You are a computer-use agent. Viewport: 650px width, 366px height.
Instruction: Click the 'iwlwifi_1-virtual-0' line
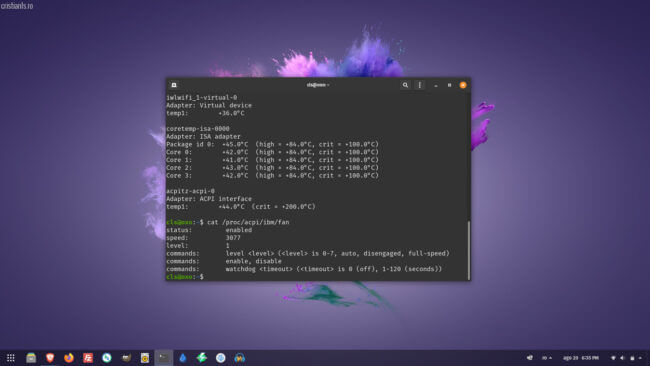201,97
